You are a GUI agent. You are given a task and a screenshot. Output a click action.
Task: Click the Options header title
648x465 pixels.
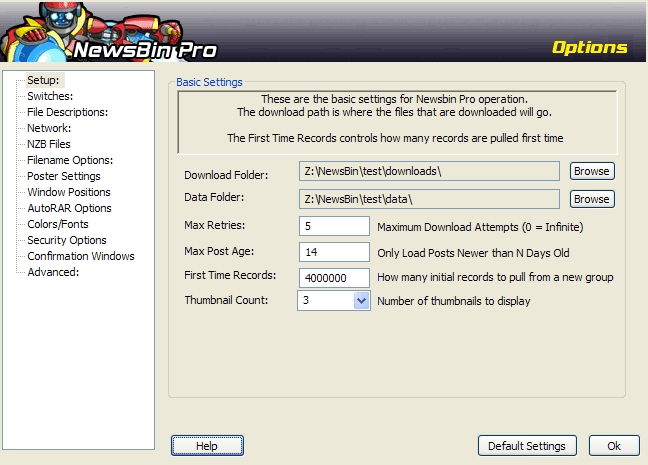click(x=590, y=48)
